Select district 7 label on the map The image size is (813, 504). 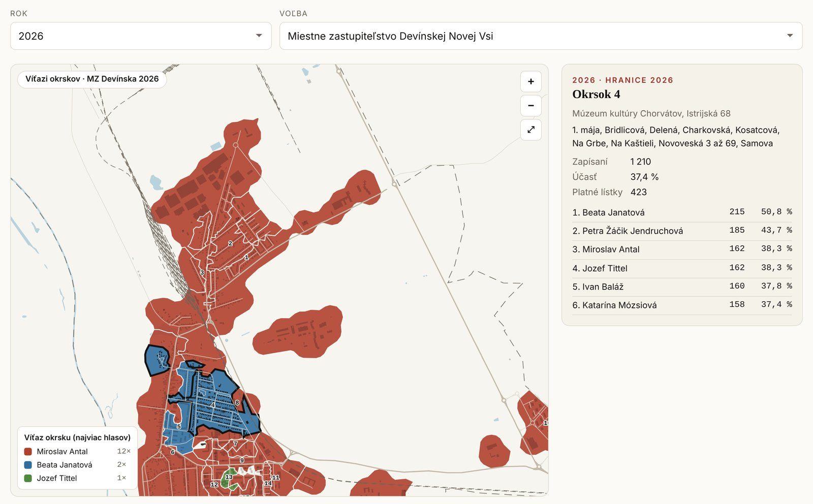pyautogui.click(x=235, y=444)
